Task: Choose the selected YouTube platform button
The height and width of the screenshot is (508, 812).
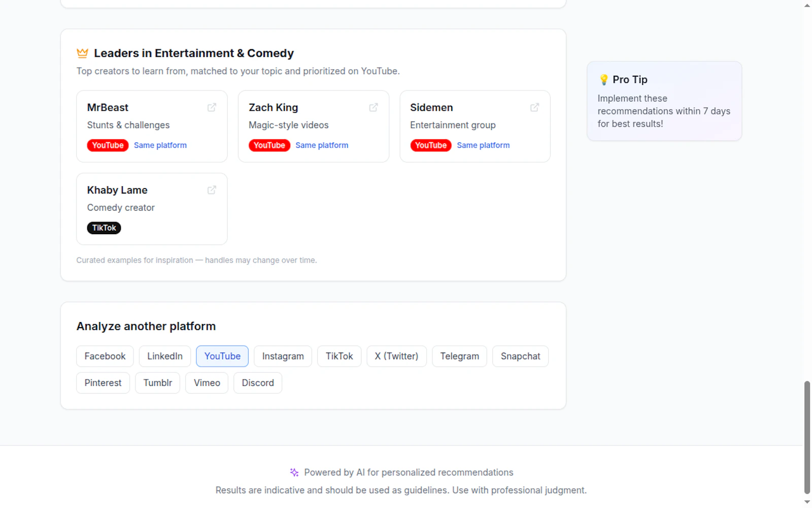Action: tap(222, 356)
